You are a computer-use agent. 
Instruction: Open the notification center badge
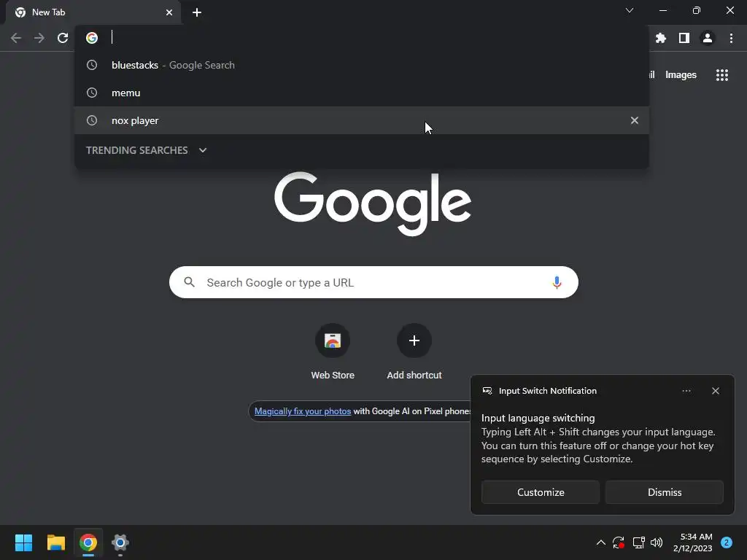(x=726, y=542)
